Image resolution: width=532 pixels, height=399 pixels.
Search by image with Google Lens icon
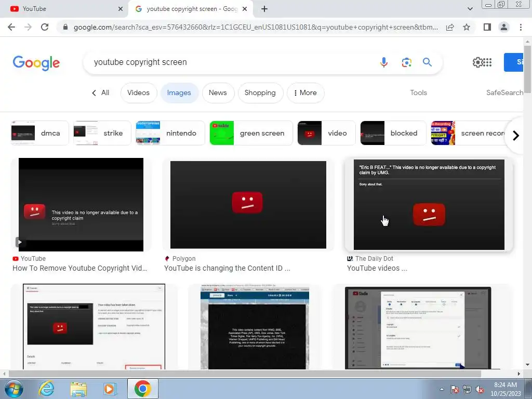[x=406, y=62]
